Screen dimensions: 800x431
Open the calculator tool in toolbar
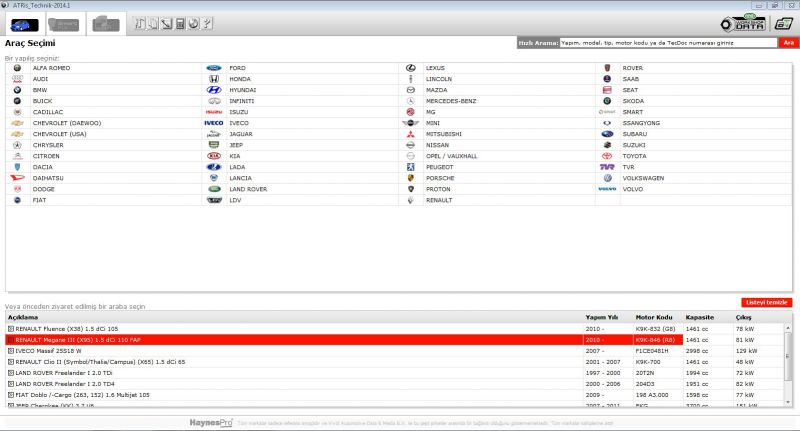[180, 23]
